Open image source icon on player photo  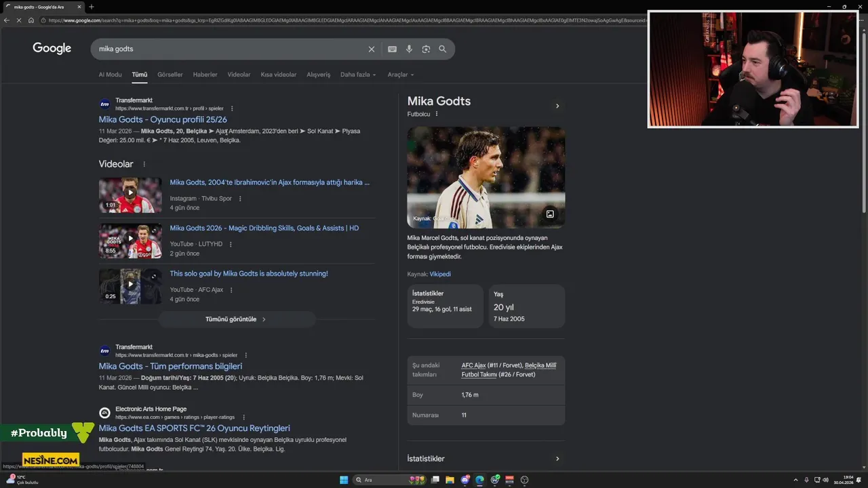point(550,214)
